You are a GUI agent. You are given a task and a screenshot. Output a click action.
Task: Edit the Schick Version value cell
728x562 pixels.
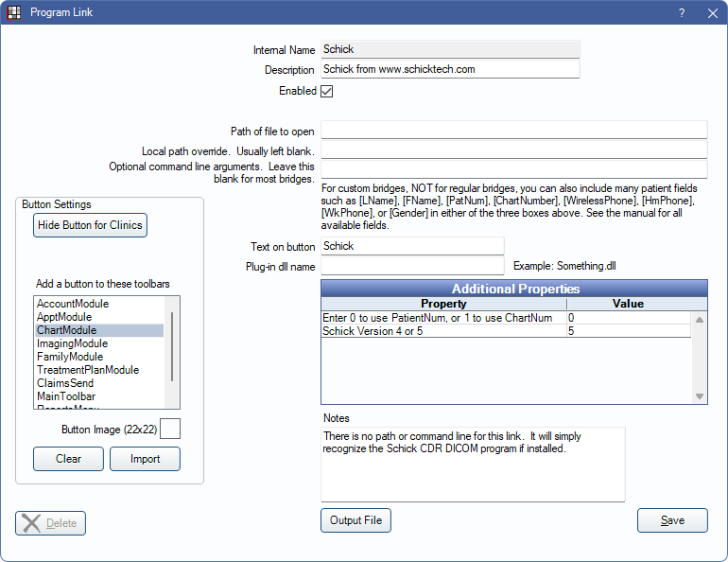pyautogui.click(x=629, y=331)
